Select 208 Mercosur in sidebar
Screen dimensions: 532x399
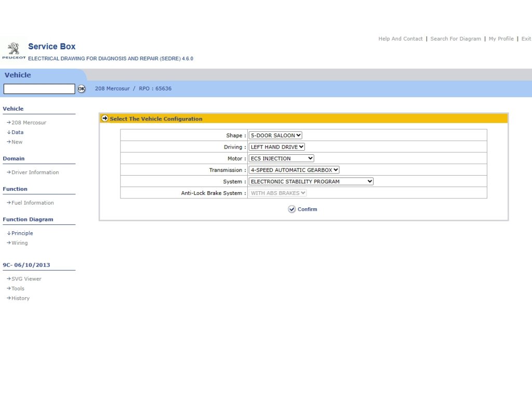click(29, 123)
